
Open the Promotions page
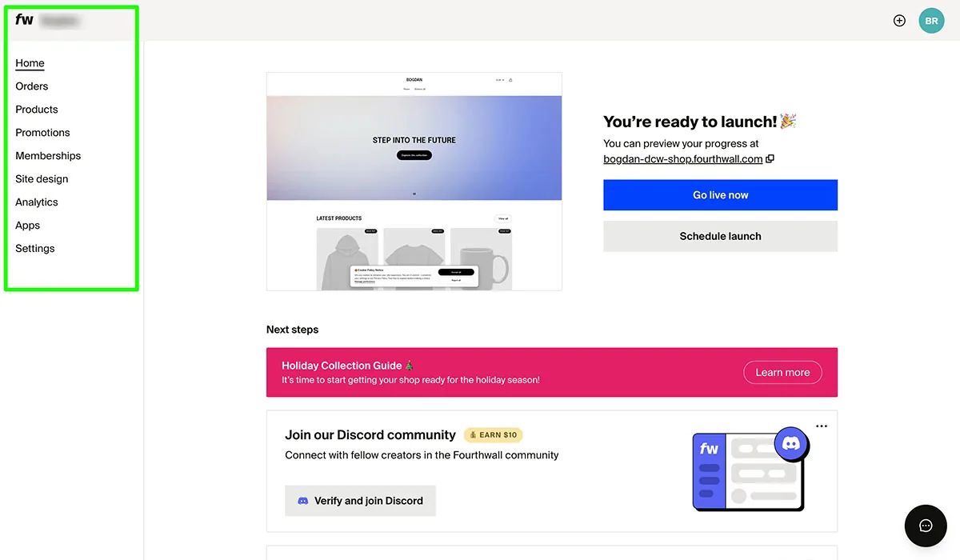[x=42, y=132]
